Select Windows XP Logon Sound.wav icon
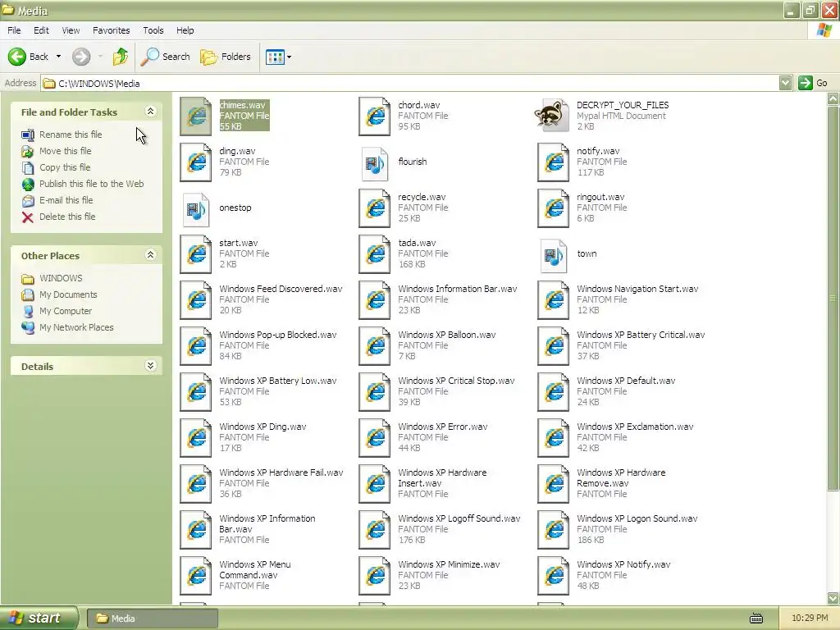840x630 pixels. 554,530
